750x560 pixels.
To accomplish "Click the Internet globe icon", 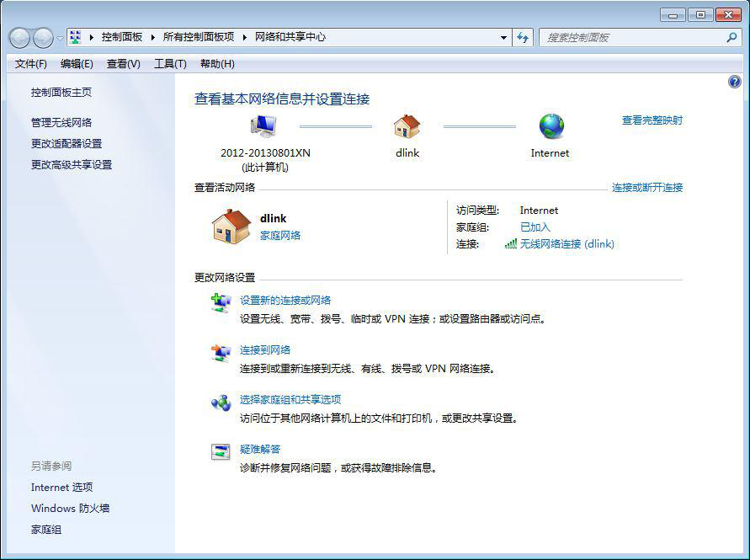I will click(x=551, y=126).
